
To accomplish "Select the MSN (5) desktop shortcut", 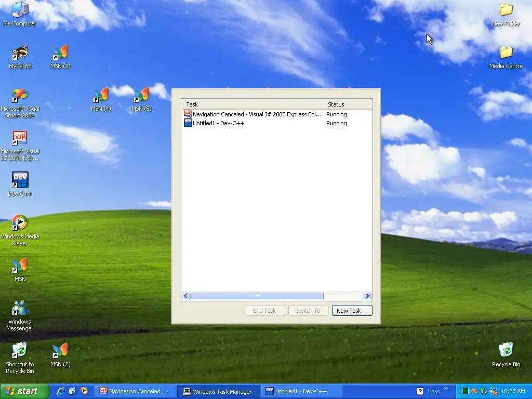I will click(141, 99).
